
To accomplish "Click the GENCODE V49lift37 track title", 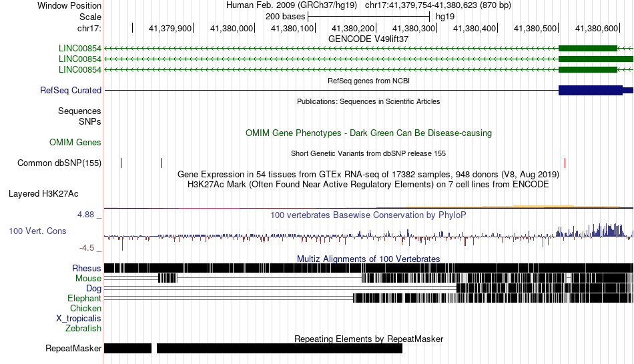I will tap(368, 39).
